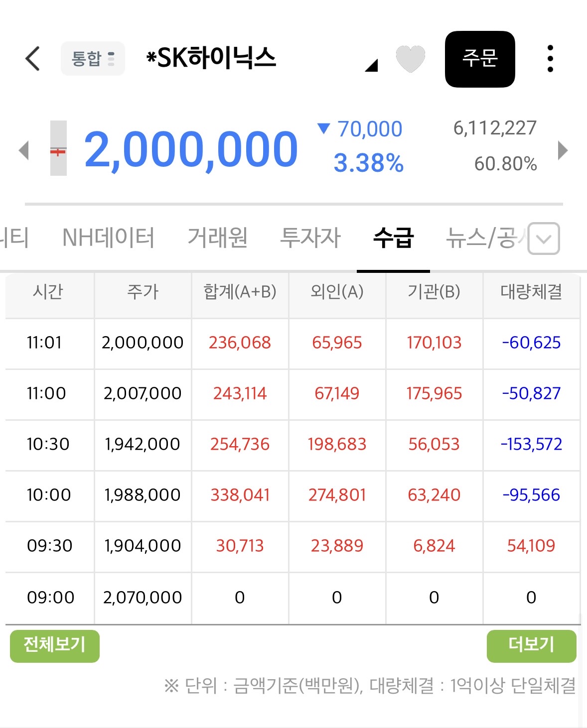Open the 통합 market selector
Viewport: 587px width, 728px height.
click(x=93, y=59)
